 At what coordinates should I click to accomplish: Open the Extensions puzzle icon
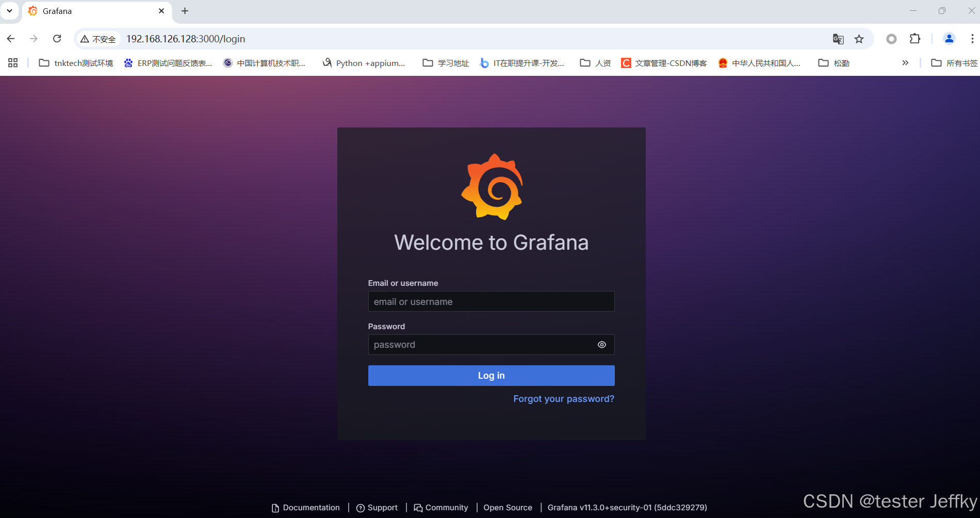click(x=915, y=39)
